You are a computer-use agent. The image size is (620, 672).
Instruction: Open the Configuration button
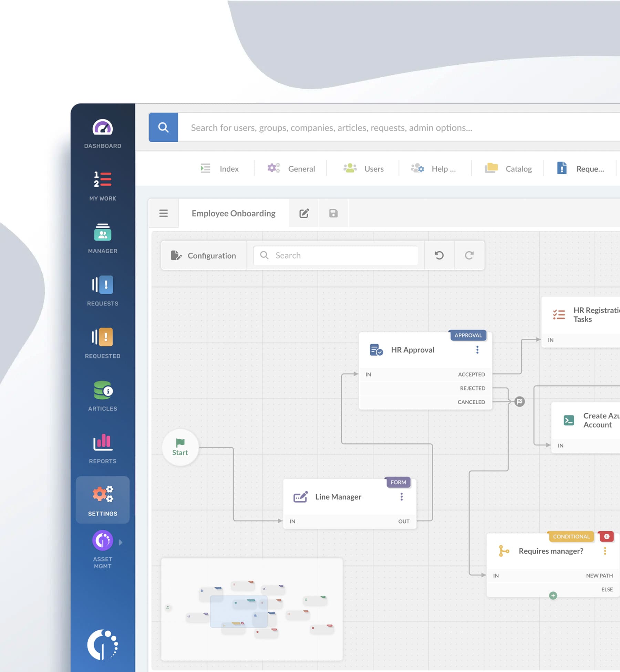tap(204, 255)
